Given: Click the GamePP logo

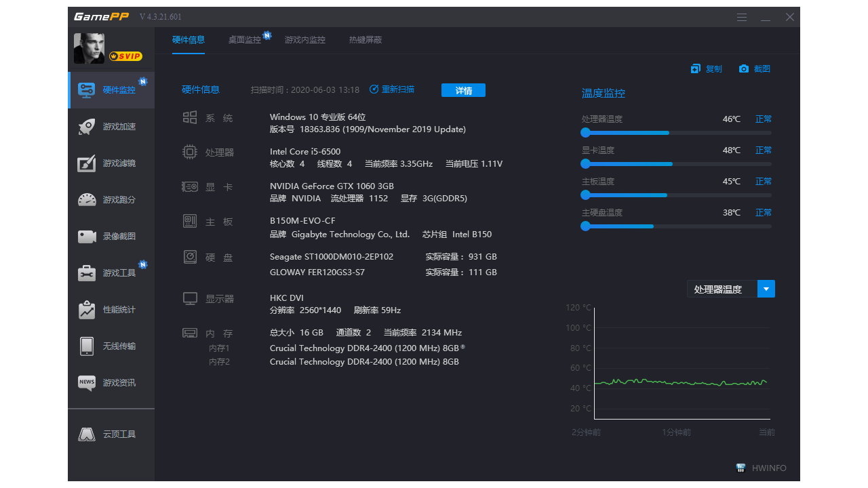Looking at the screenshot, I should pos(101,17).
